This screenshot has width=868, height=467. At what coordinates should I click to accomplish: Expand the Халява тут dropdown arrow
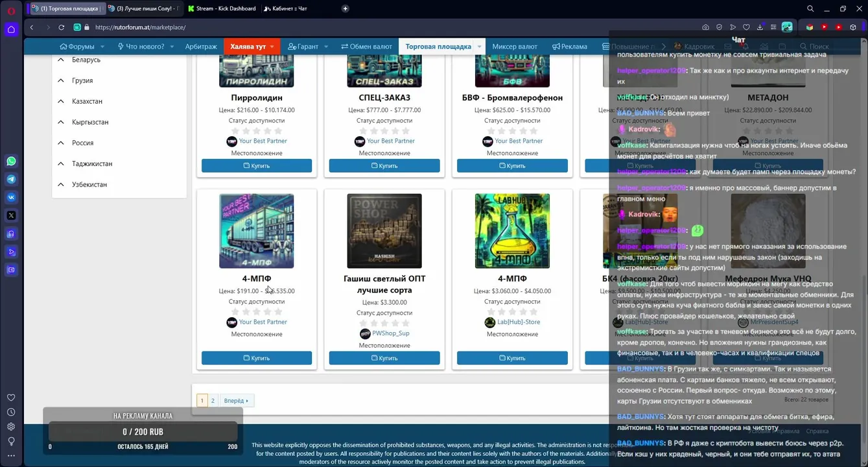(272, 47)
